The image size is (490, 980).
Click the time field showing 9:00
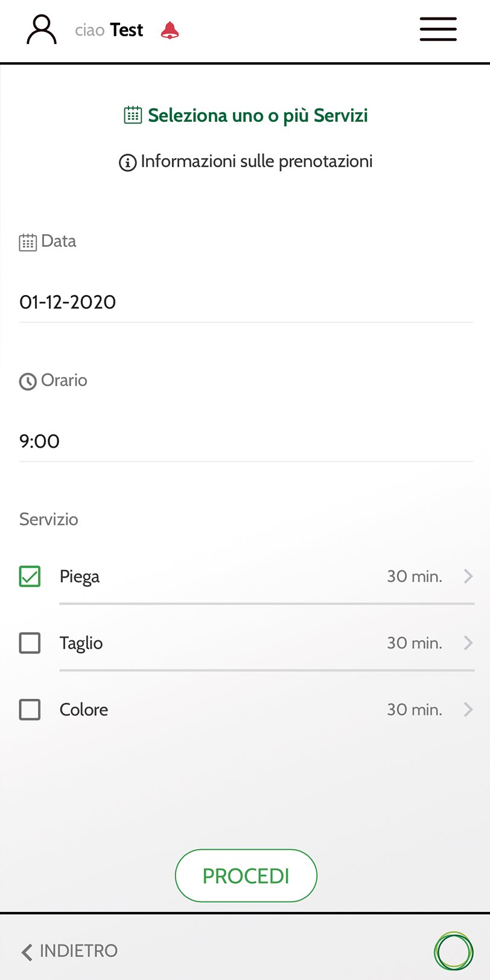[x=246, y=441]
